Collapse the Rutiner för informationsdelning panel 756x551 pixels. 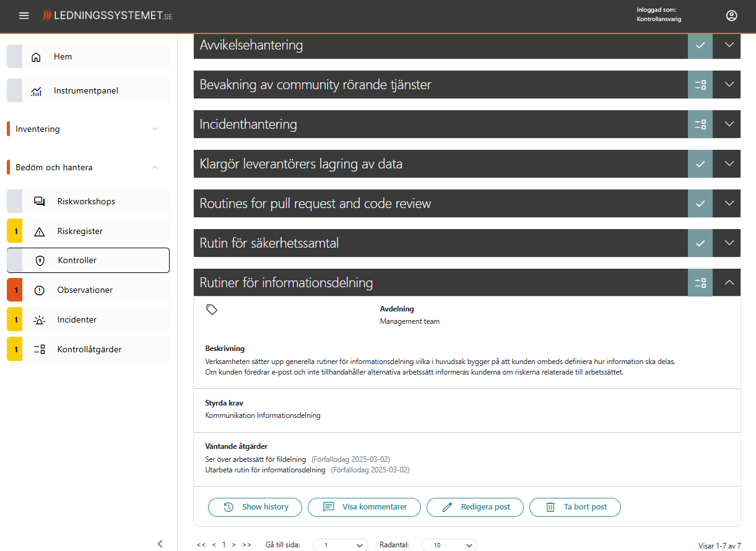point(729,283)
